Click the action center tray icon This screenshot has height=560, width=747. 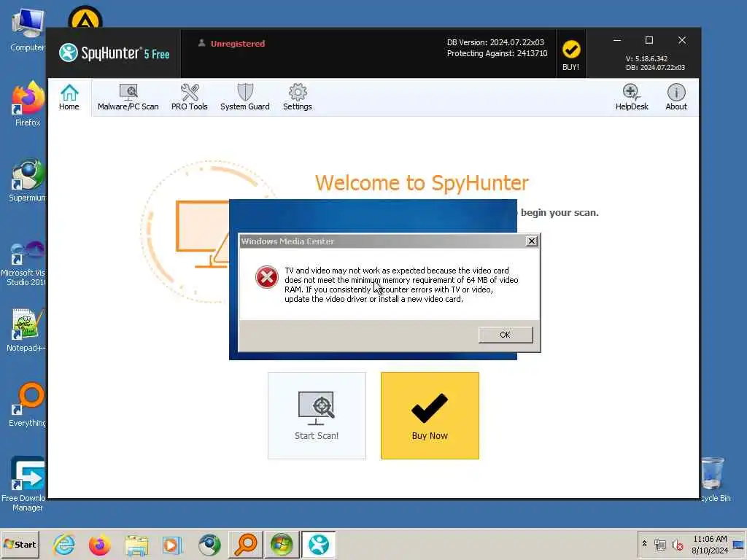[738, 545]
